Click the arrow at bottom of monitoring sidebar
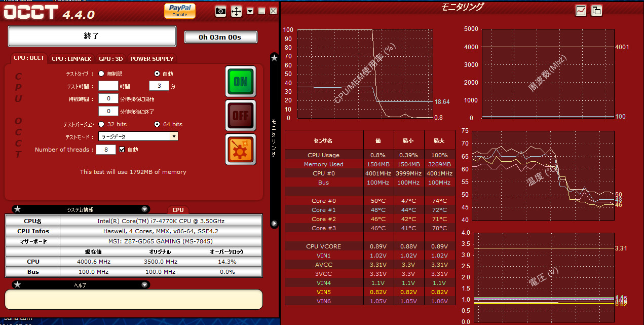The height and width of the screenshot is (325, 644). 274,223
